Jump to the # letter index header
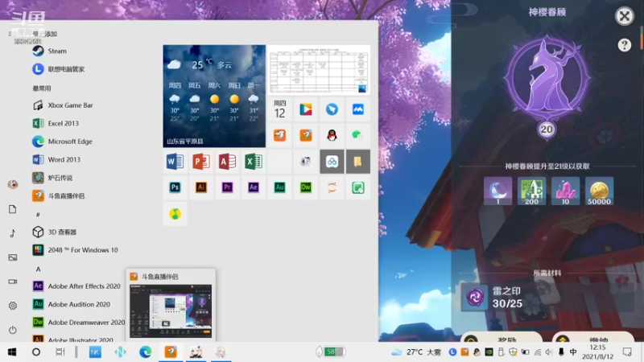The image size is (644, 362). tap(38, 215)
